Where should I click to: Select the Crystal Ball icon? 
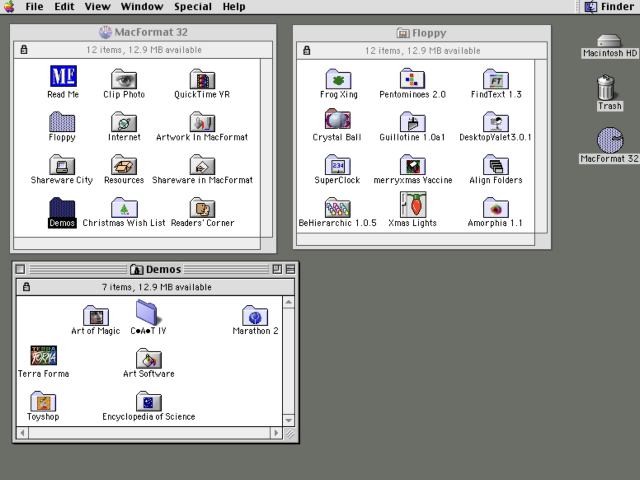click(338, 119)
